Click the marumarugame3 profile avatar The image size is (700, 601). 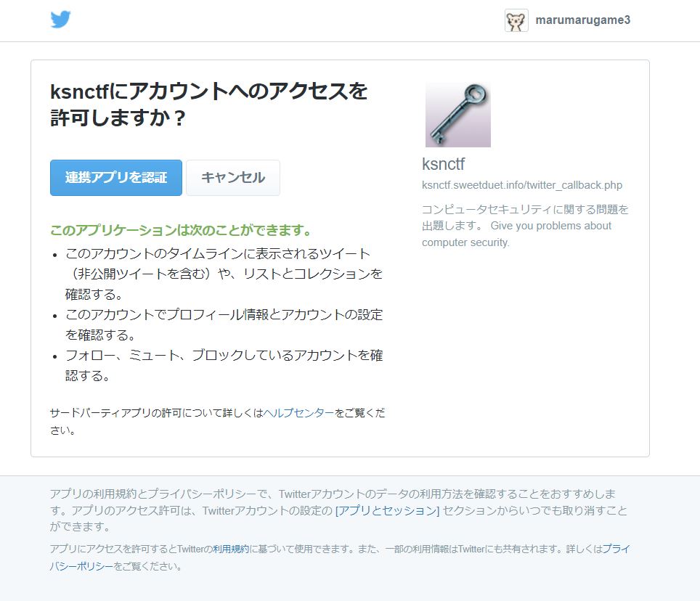[x=516, y=20]
